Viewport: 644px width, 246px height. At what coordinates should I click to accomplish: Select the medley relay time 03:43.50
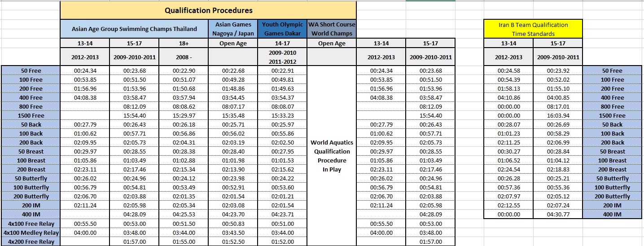233,233
